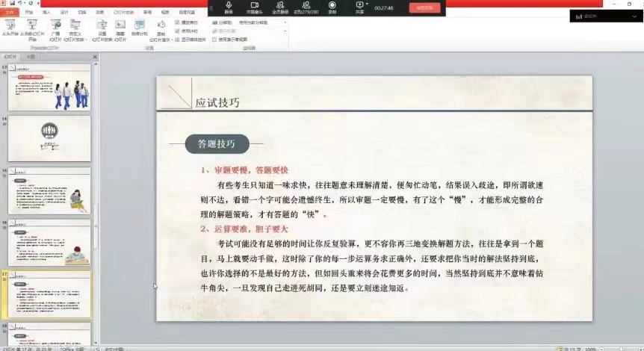The height and width of the screenshot is (351, 644).
Task: Switch to the Insert ribbon tab
Action: 46,13
